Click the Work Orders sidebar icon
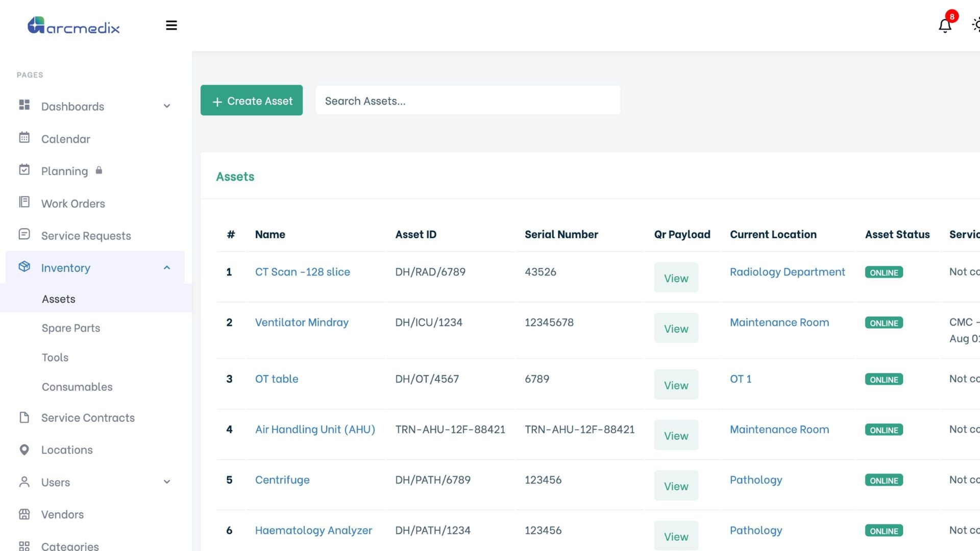This screenshot has height=551, width=980. pyautogui.click(x=24, y=203)
